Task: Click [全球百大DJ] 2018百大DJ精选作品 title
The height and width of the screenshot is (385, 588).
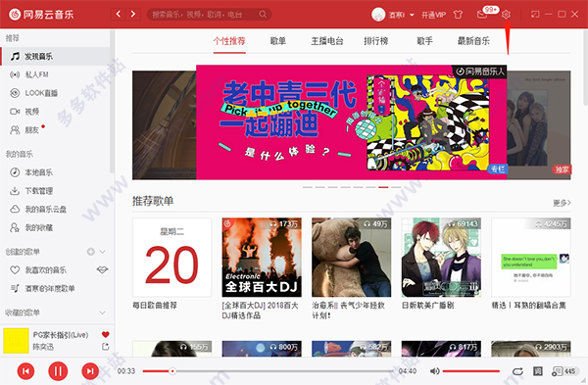Action: click(x=261, y=311)
